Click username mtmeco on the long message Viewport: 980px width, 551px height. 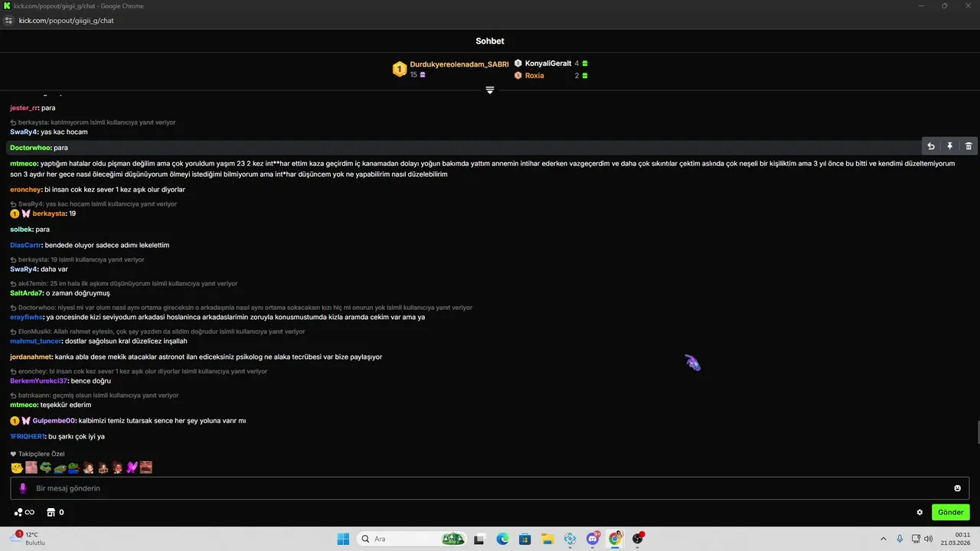click(24, 164)
